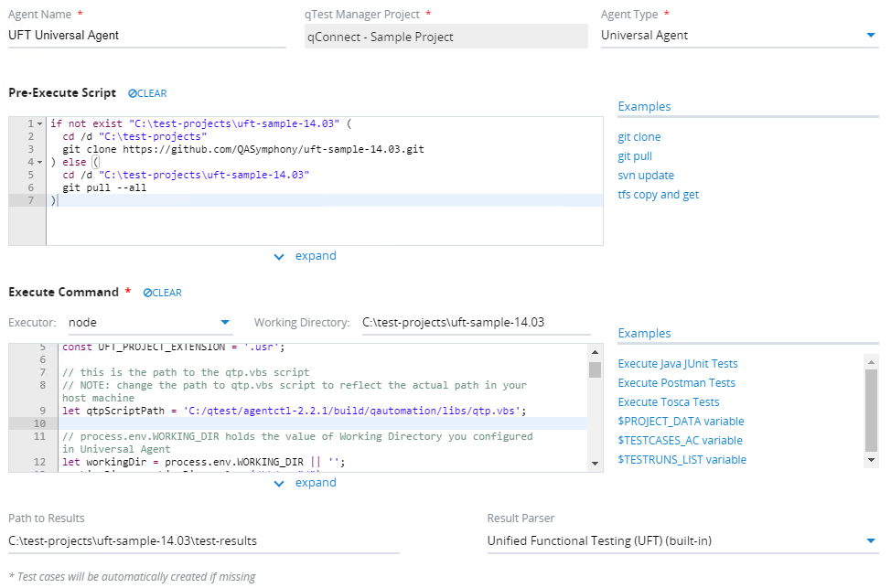Clear the Execute Command script

pyautogui.click(x=162, y=293)
